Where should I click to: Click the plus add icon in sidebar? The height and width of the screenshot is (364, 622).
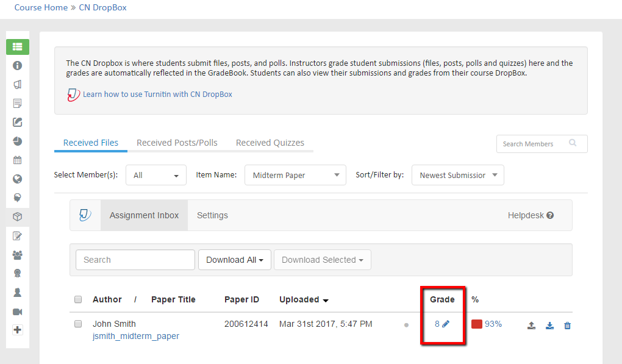pos(18,330)
